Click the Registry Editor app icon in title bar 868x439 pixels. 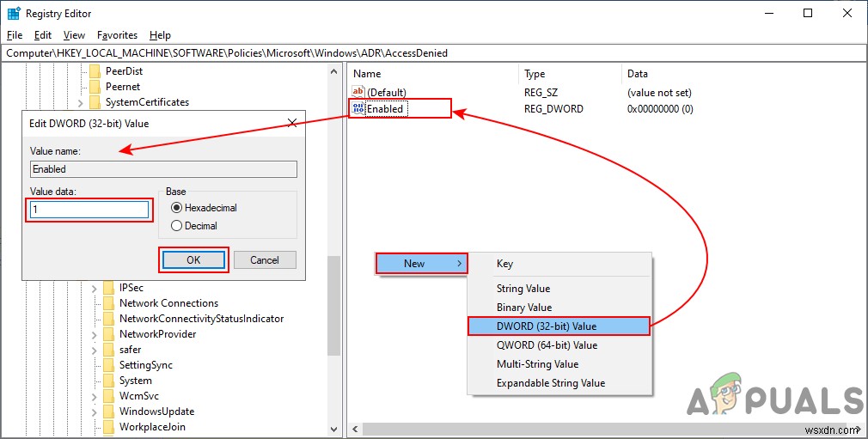click(13, 13)
